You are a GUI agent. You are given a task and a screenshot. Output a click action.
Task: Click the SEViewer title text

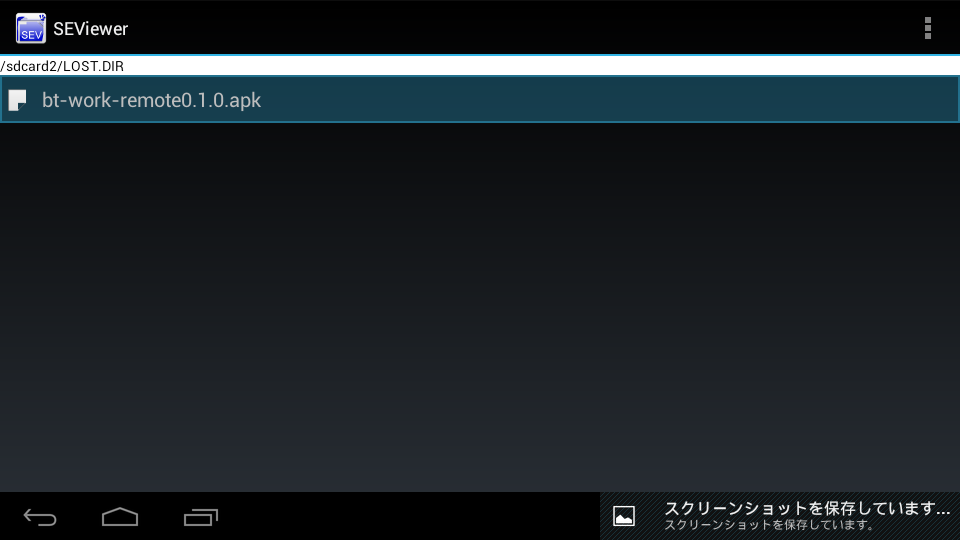[x=90, y=29]
